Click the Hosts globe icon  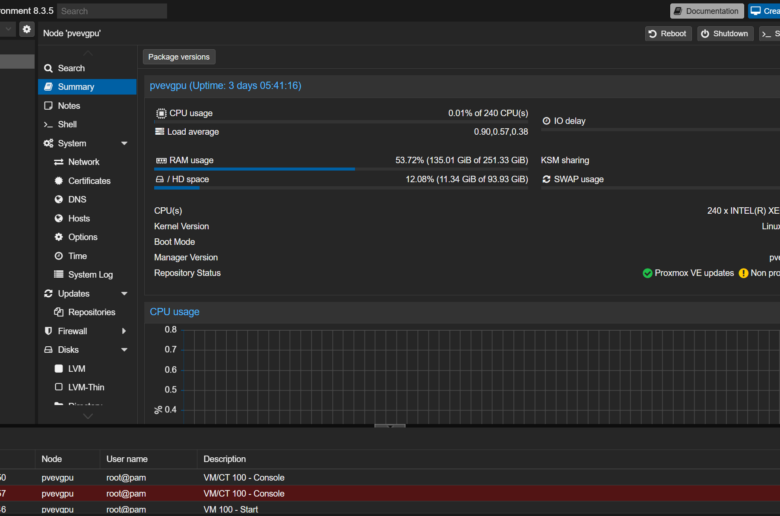(x=59, y=218)
